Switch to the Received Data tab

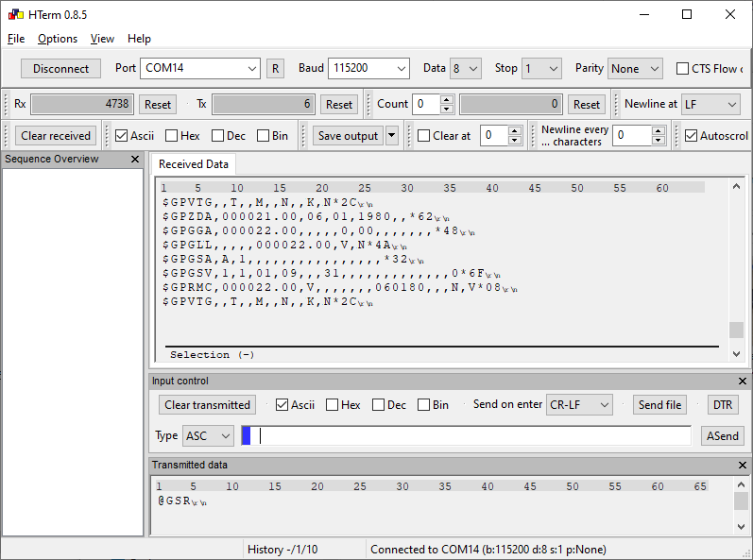(194, 164)
